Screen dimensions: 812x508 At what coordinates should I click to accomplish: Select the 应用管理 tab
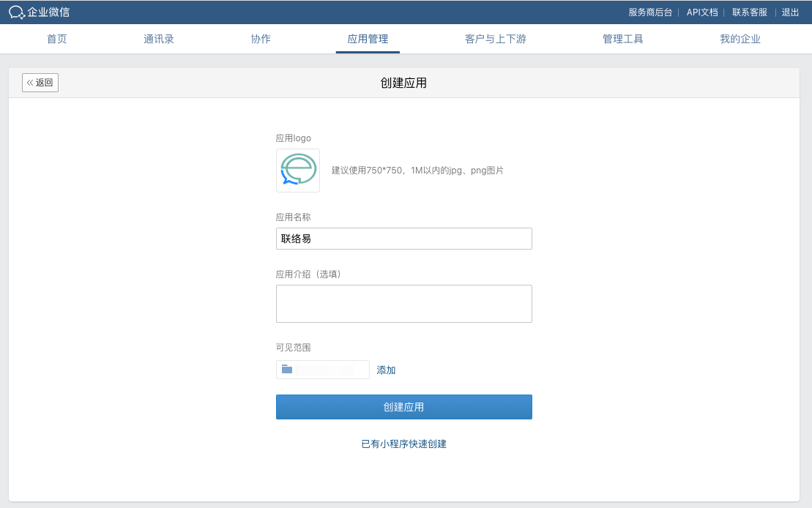(x=368, y=39)
